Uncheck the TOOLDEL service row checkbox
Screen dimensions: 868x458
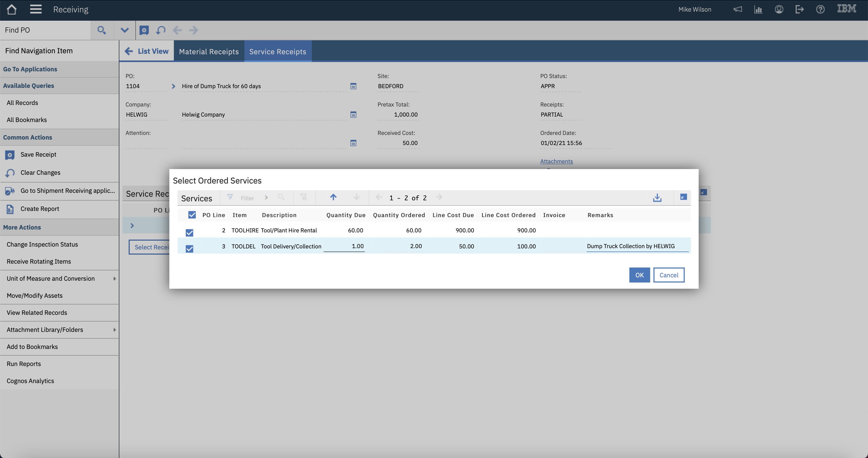click(189, 249)
